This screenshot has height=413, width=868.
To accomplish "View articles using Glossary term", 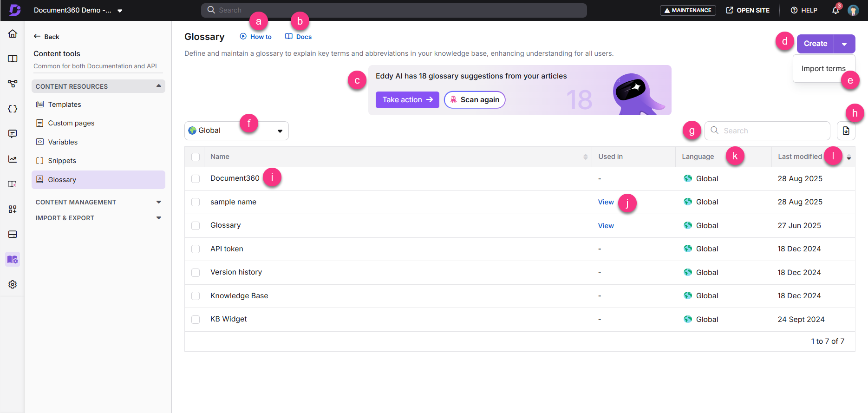I will point(606,226).
